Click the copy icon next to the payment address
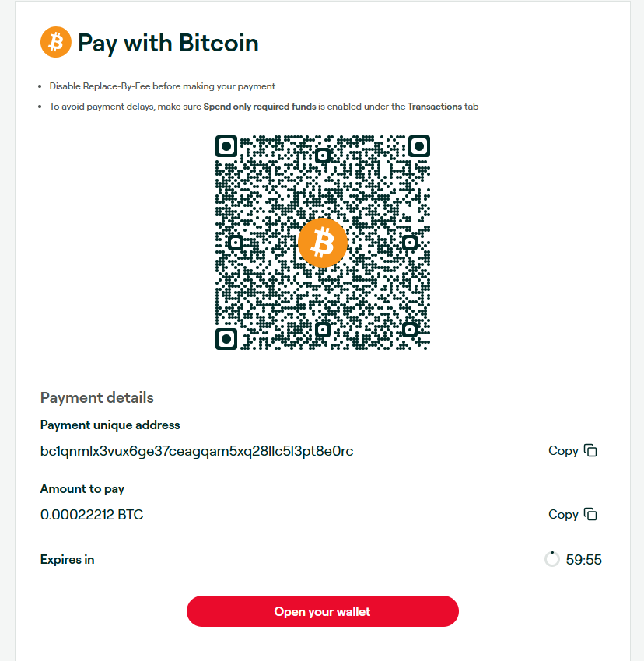This screenshot has width=644, height=661. pyautogui.click(x=590, y=450)
